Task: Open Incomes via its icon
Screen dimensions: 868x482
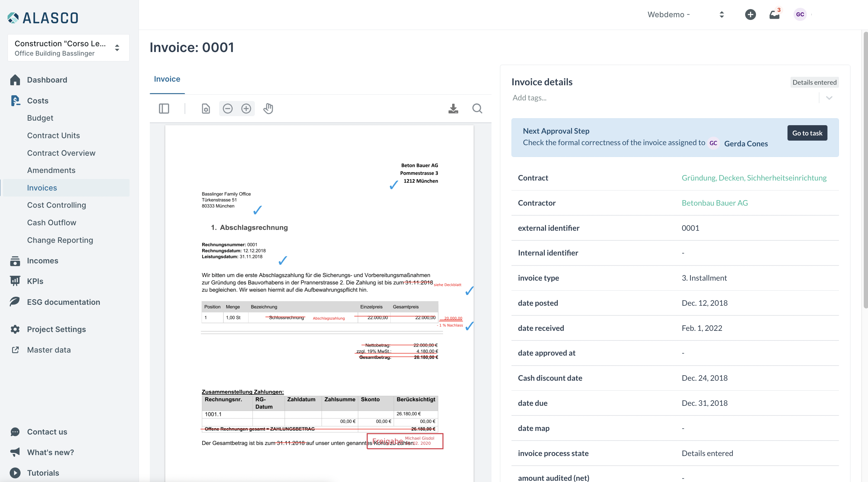Action: click(x=15, y=261)
